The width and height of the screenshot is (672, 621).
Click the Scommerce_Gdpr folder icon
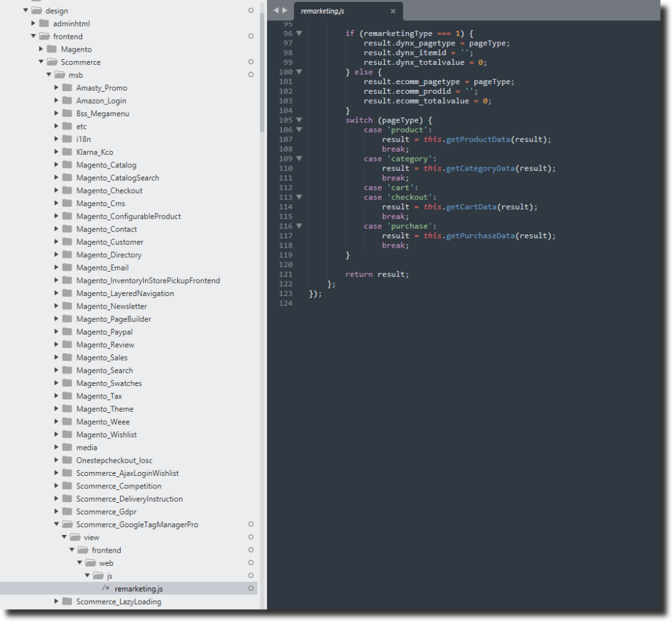point(67,511)
